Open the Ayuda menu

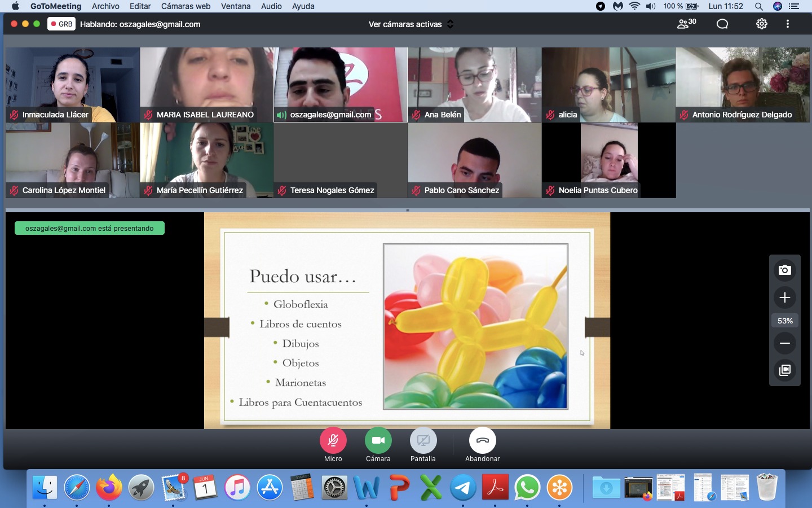click(x=303, y=6)
